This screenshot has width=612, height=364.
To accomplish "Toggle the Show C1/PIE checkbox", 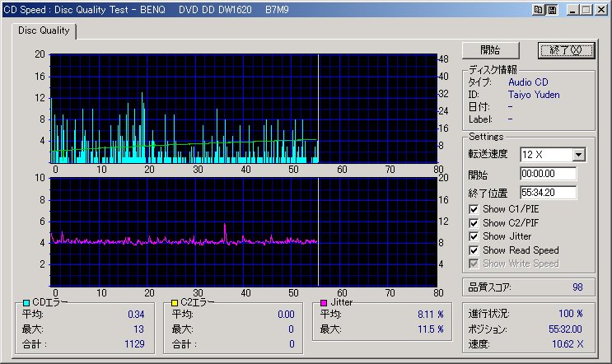I will 474,209.
